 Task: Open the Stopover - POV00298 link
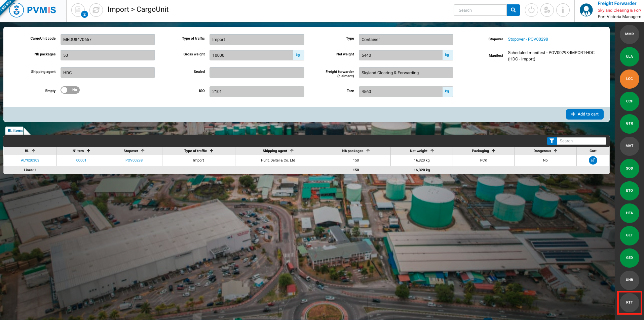pos(528,39)
